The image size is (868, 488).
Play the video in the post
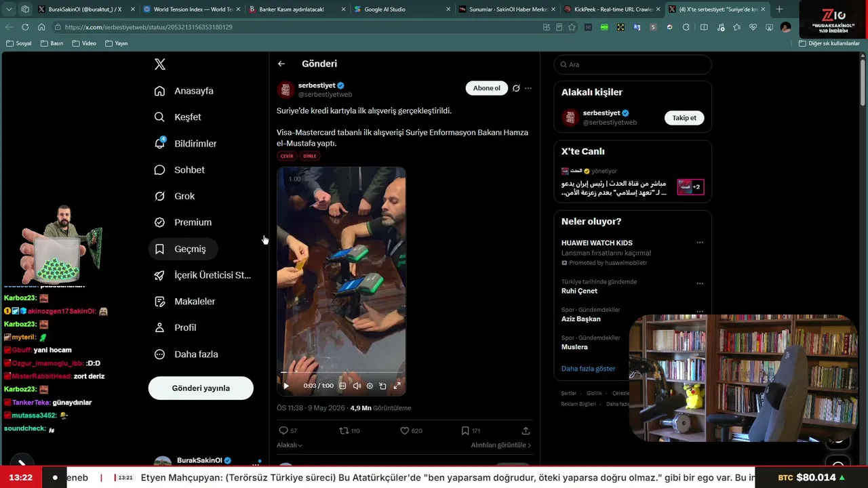(x=285, y=386)
